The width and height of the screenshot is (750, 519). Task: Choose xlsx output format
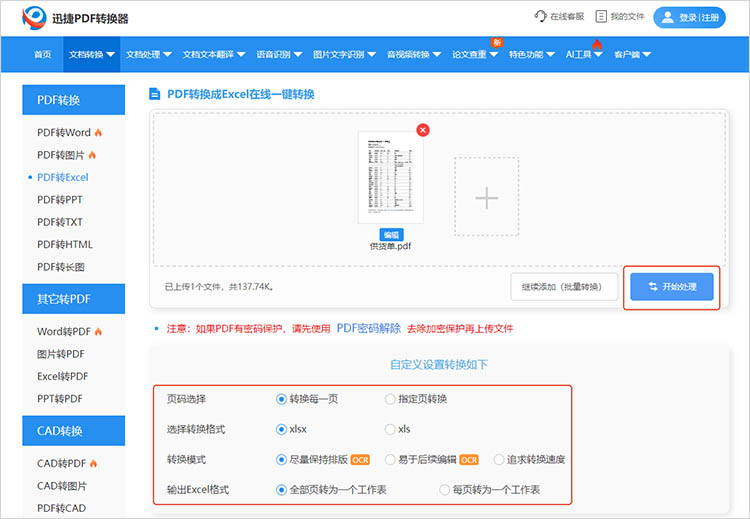[x=281, y=429]
